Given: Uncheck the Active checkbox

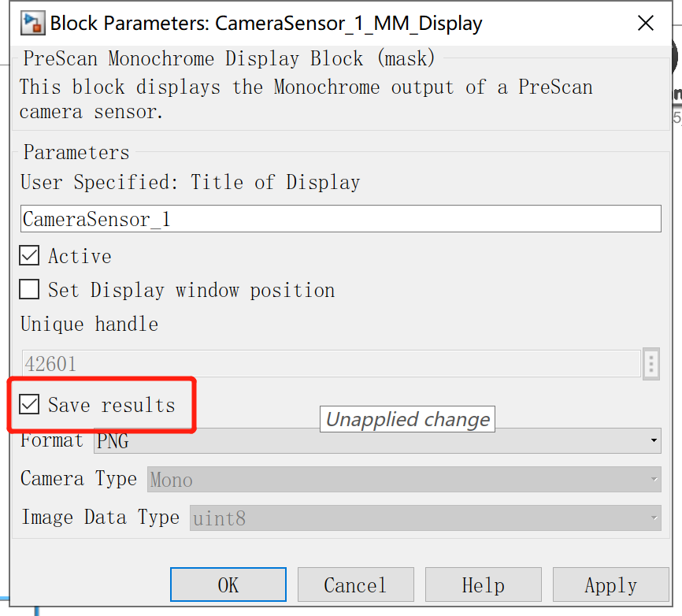Looking at the screenshot, I should point(29,255).
